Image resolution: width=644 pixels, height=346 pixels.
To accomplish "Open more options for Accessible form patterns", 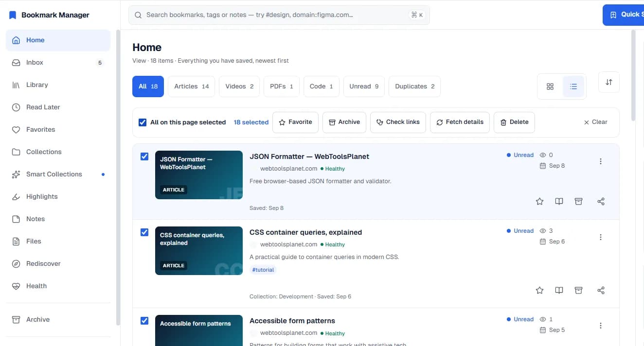I will coord(601,326).
